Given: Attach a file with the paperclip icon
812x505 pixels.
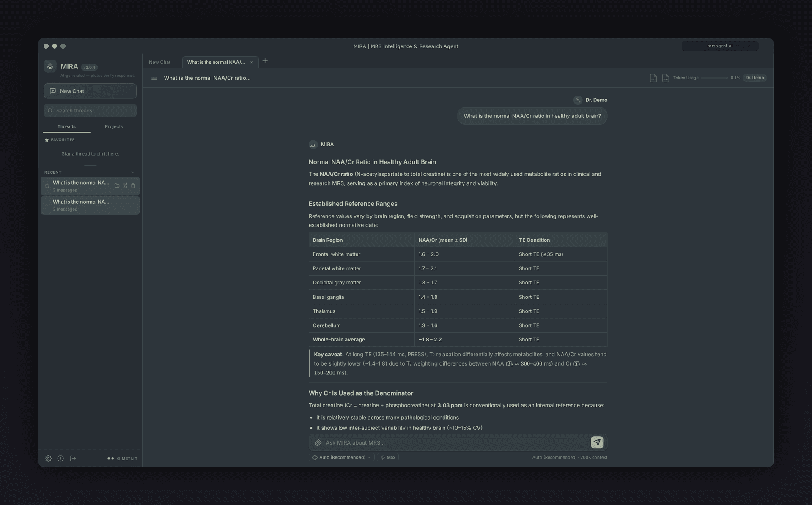Looking at the screenshot, I should tap(318, 442).
